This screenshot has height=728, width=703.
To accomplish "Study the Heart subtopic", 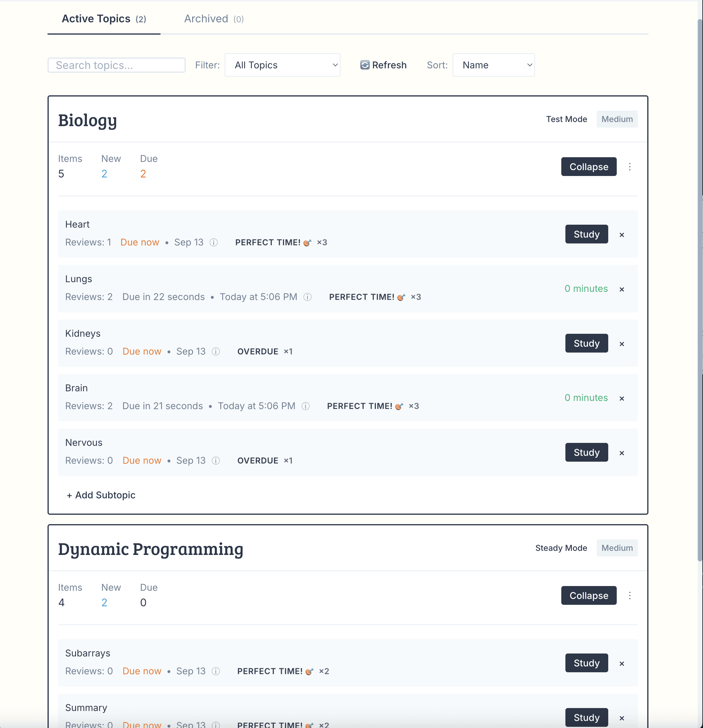I will (586, 234).
